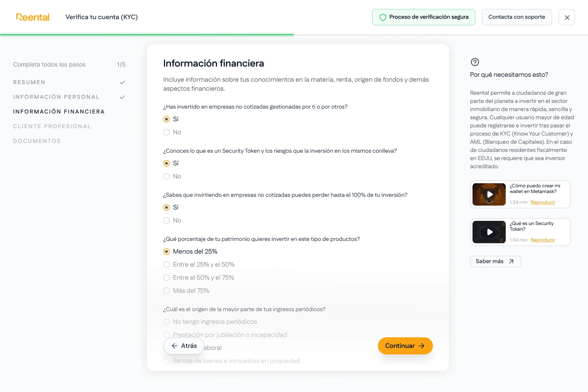The height and width of the screenshot is (392, 588).
Task: Play the Metamask wallet video
Action: point(489,194)
